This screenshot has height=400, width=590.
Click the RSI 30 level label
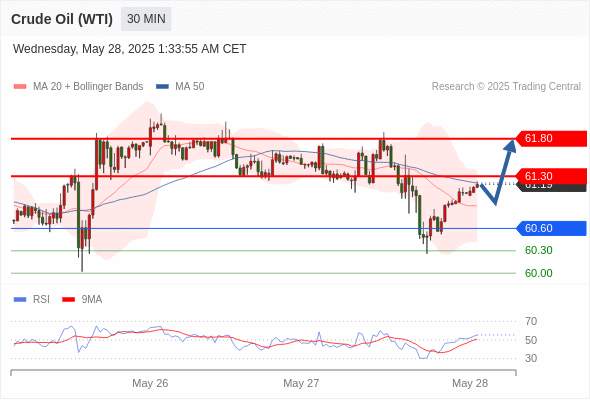click(531, 358)
